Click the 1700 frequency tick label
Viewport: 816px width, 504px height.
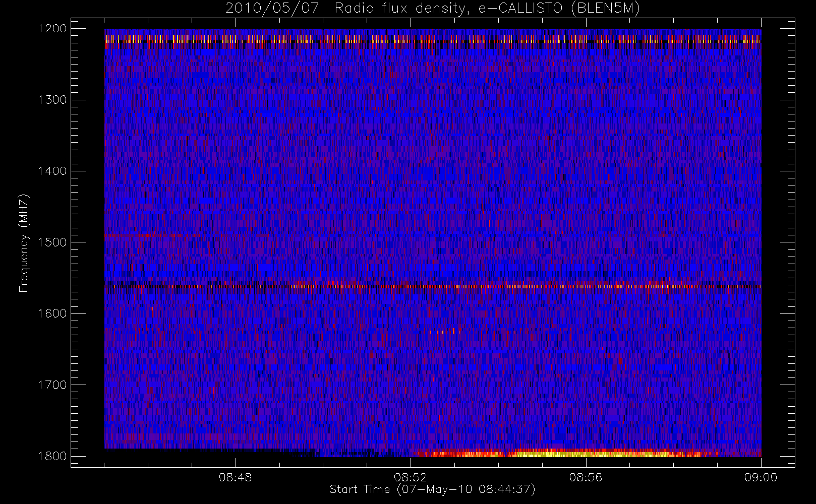52,385
